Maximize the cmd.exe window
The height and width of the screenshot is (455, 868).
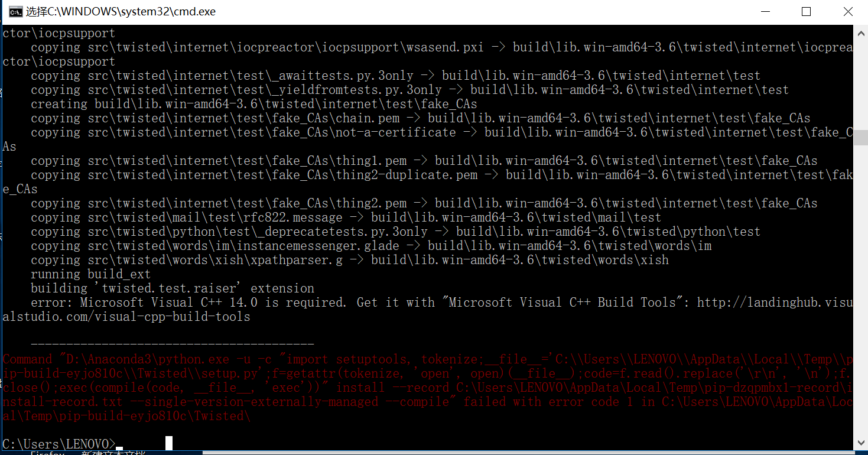click(x=806, y=12)
